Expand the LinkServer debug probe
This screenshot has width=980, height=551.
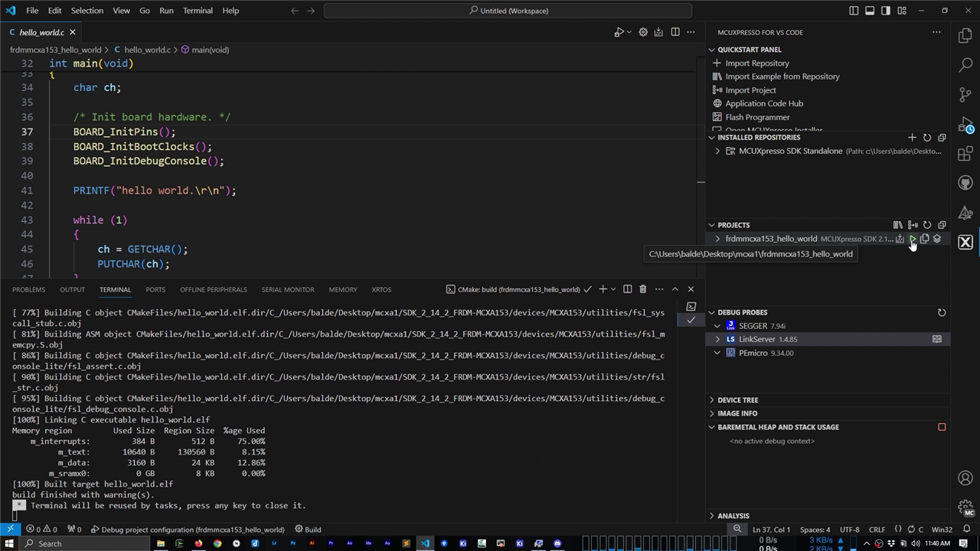(x=717, y=339)
